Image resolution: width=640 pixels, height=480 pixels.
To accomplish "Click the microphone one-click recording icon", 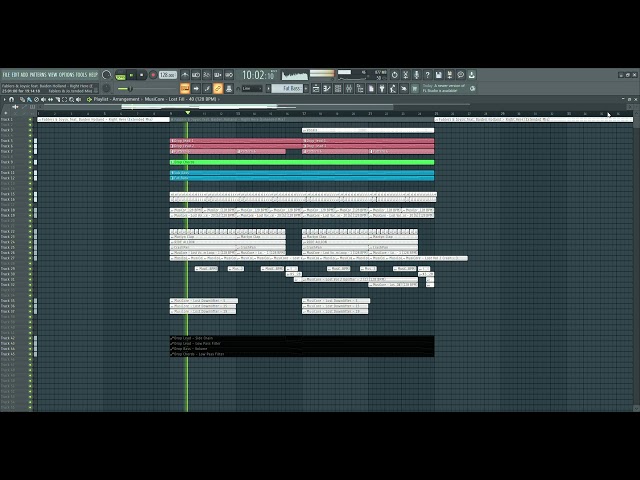I will (417, 75).
